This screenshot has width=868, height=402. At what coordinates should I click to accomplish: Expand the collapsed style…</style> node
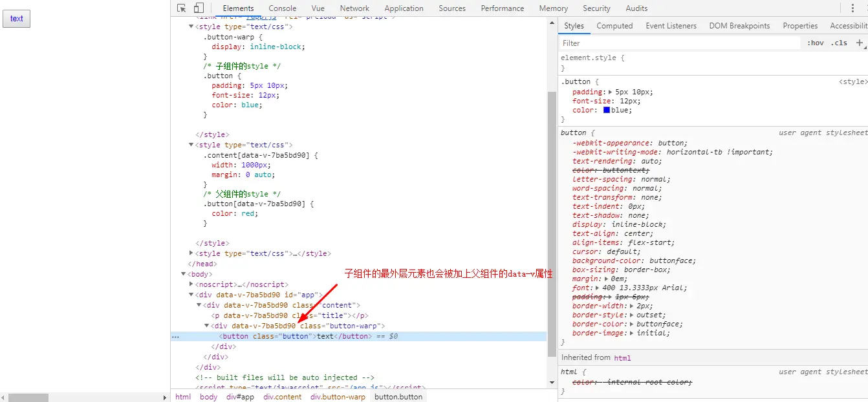(x=191, y=253)
